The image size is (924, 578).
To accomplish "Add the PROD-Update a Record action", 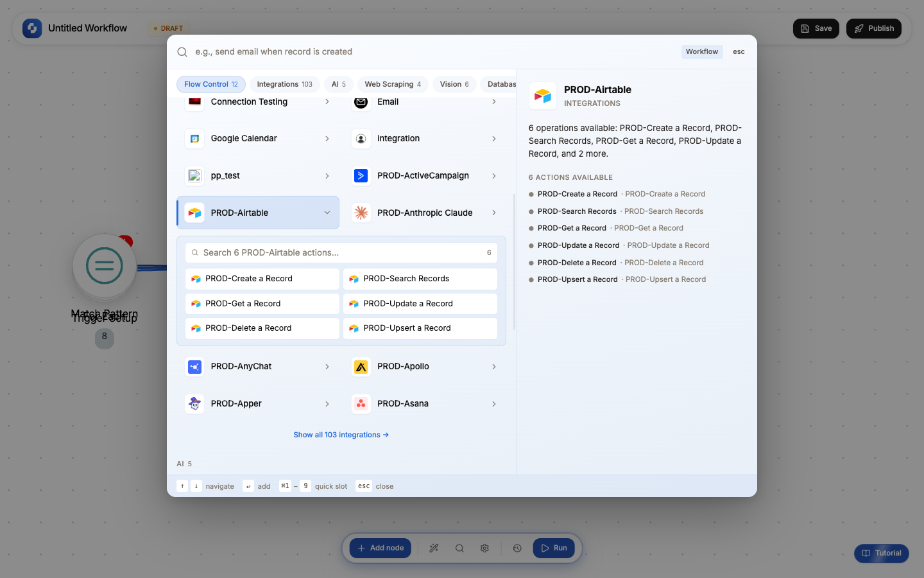I will tap(420, 304).
